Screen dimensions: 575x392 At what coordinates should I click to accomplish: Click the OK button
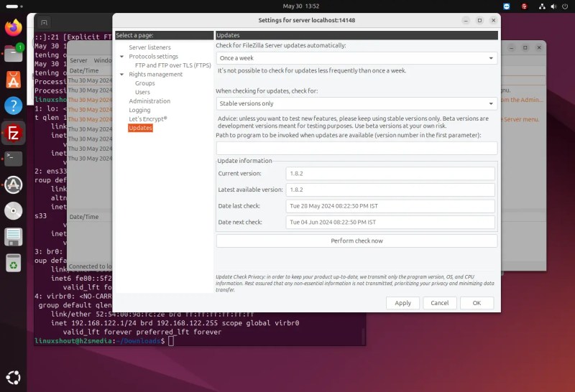click(x=477, y=303)
